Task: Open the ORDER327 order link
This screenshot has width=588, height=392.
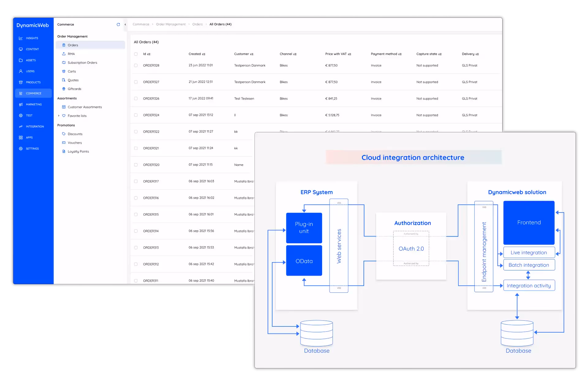Action: (151, 82)
